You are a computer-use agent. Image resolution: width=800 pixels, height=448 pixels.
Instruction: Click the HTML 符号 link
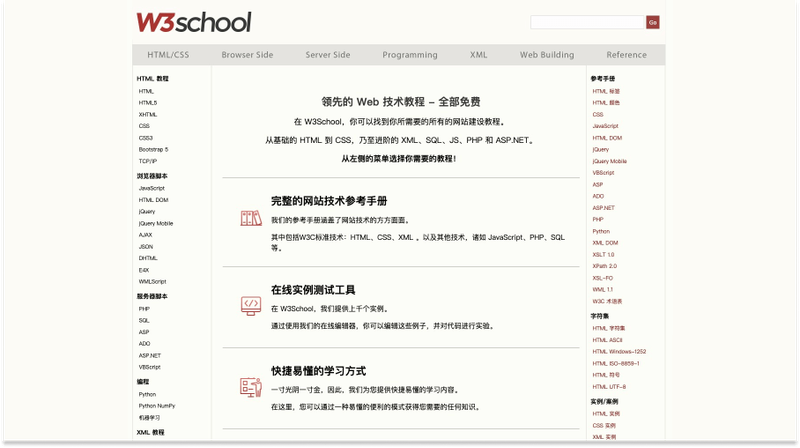click(606, 375)
